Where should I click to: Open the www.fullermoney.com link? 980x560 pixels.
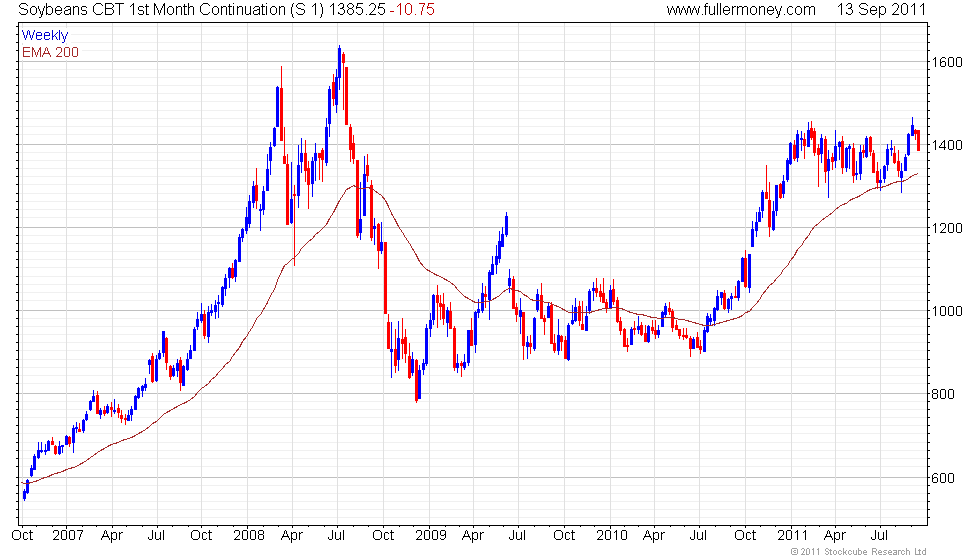point(741,9)
